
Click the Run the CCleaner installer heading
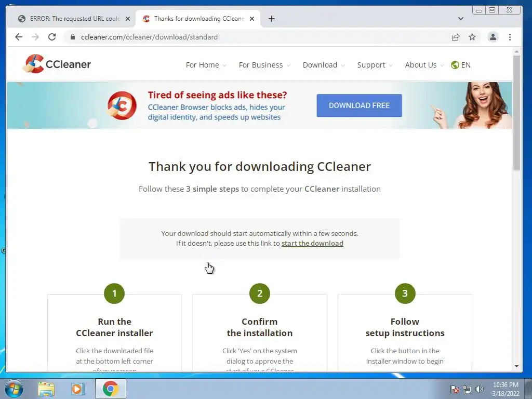coord(114,327)
